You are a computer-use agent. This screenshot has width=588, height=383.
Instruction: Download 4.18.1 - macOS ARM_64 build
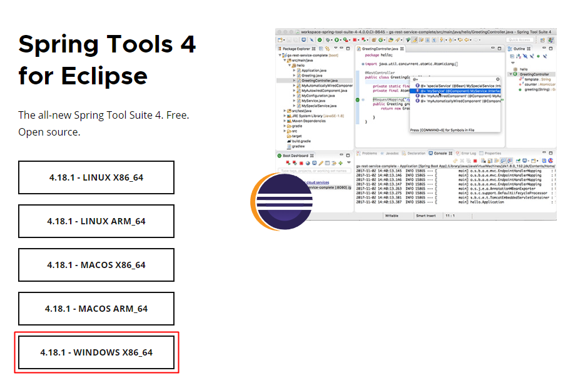click(x=96, y=309)
